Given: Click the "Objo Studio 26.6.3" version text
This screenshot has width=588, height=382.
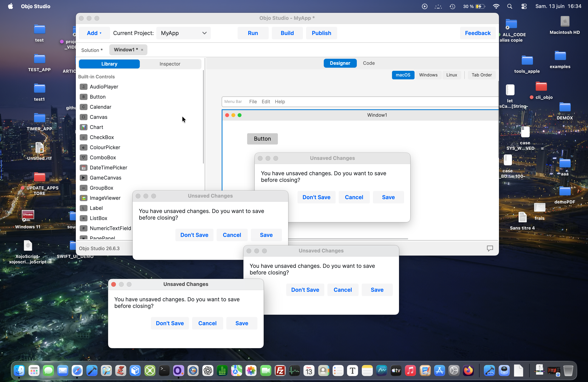Looking at the screenshot, I should click(x=99, y=249).
